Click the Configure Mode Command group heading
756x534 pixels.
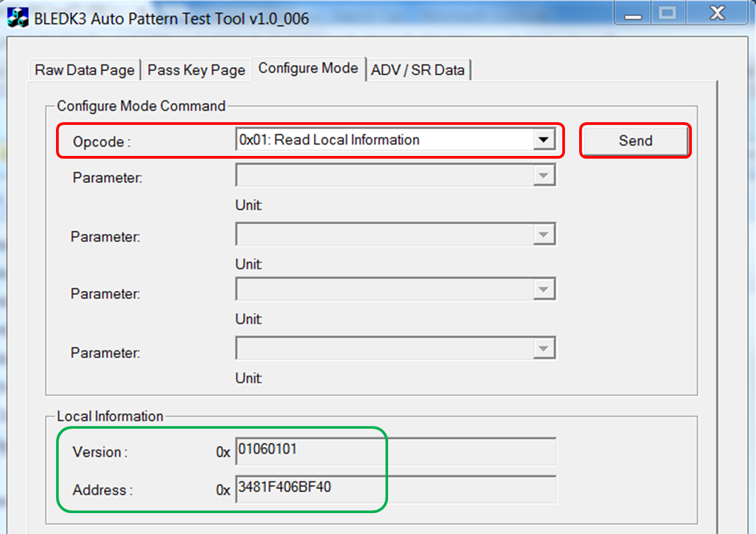point(141,106)
